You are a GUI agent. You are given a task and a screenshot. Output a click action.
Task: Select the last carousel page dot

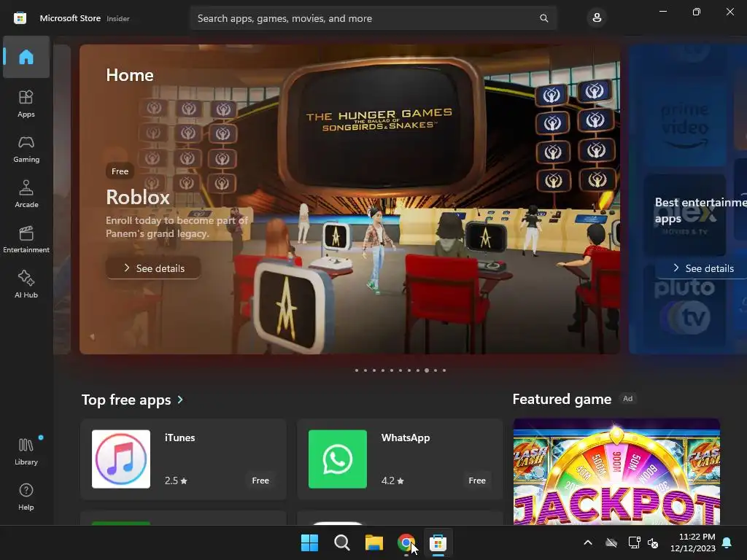[444, 370]
